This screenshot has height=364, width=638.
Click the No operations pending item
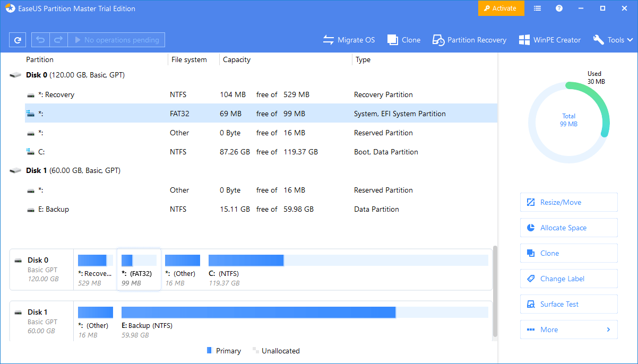117,39
